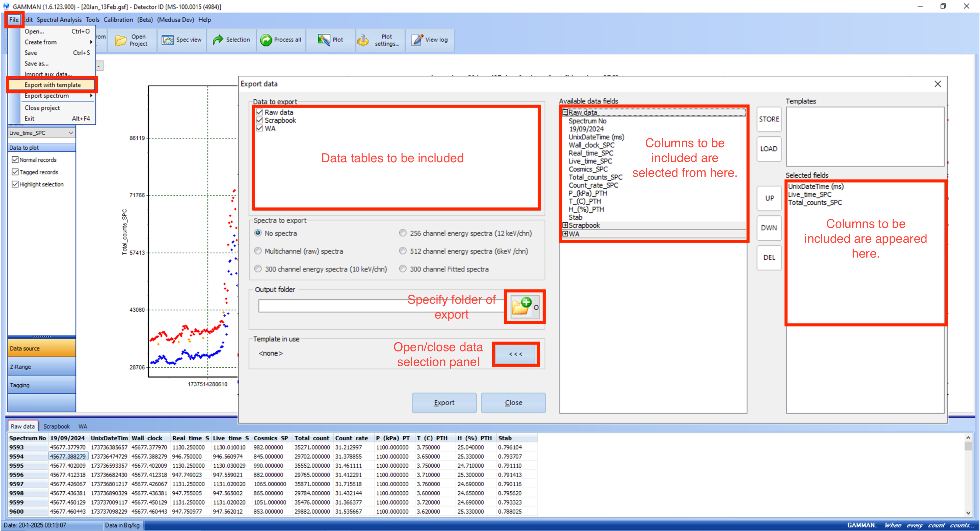Switch to the Scrapbook data tab
The image size is (980, 531).
click(56, 426)
